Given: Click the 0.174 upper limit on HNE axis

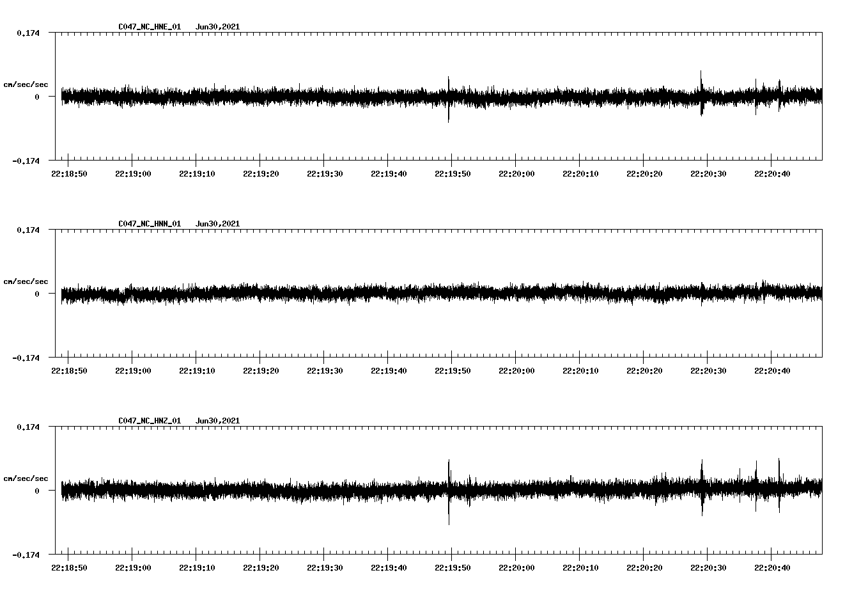Looking at the screenshot, I should click(x=27, y=33).
